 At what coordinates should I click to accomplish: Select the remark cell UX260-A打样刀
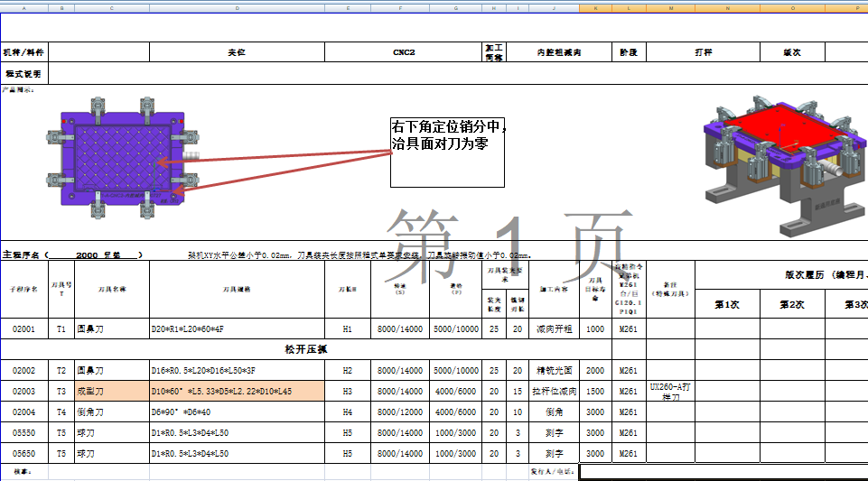670,391
